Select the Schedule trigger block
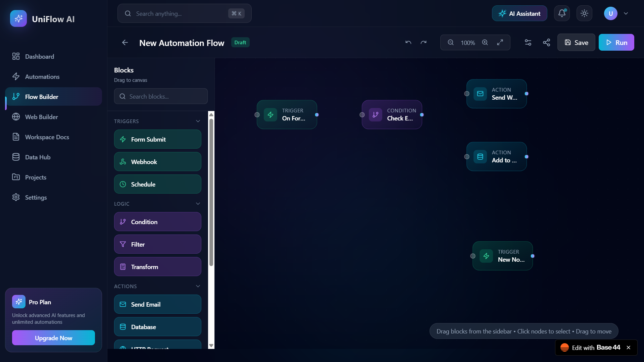 (157, 184)
